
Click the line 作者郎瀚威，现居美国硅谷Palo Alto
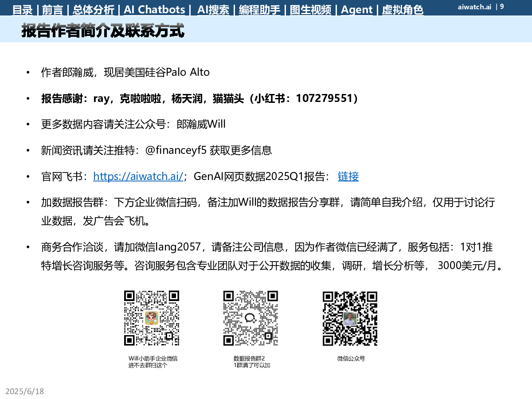tap(125, 72)
